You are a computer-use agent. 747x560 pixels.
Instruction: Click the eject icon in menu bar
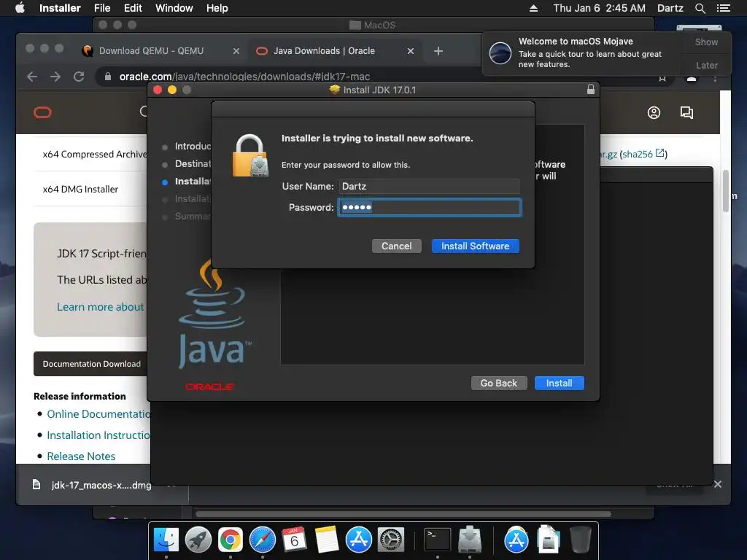(x=533, y=8)
